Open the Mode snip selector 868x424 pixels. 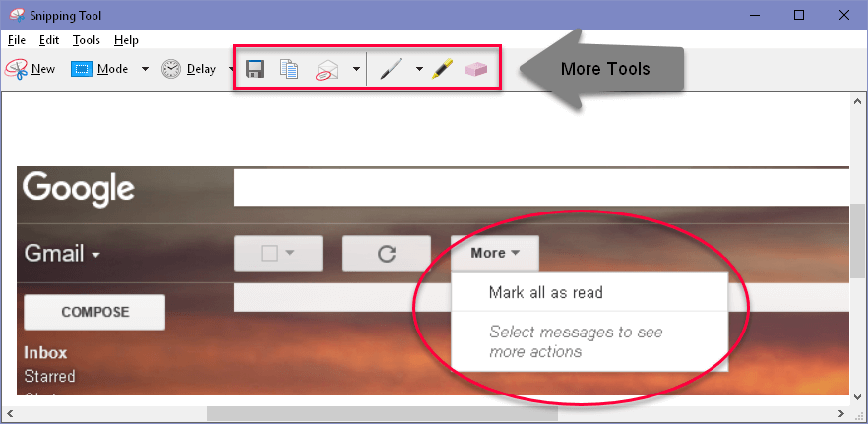(99, 69)
